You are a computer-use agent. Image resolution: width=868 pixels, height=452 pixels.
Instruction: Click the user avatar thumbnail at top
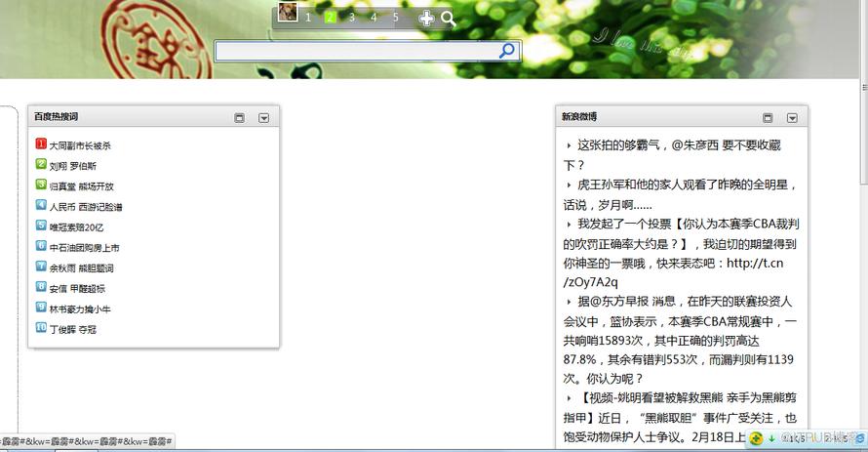(288, 12)
